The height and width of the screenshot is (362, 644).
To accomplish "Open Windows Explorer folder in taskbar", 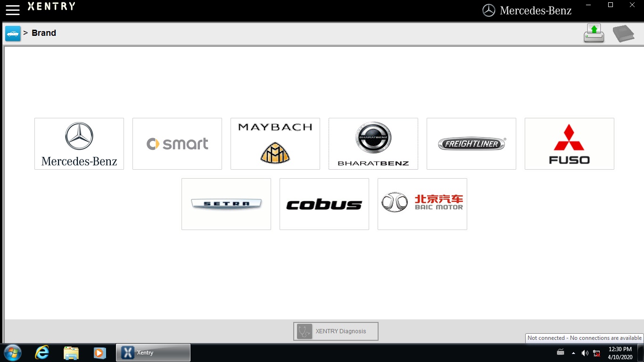I will point(71,353).
